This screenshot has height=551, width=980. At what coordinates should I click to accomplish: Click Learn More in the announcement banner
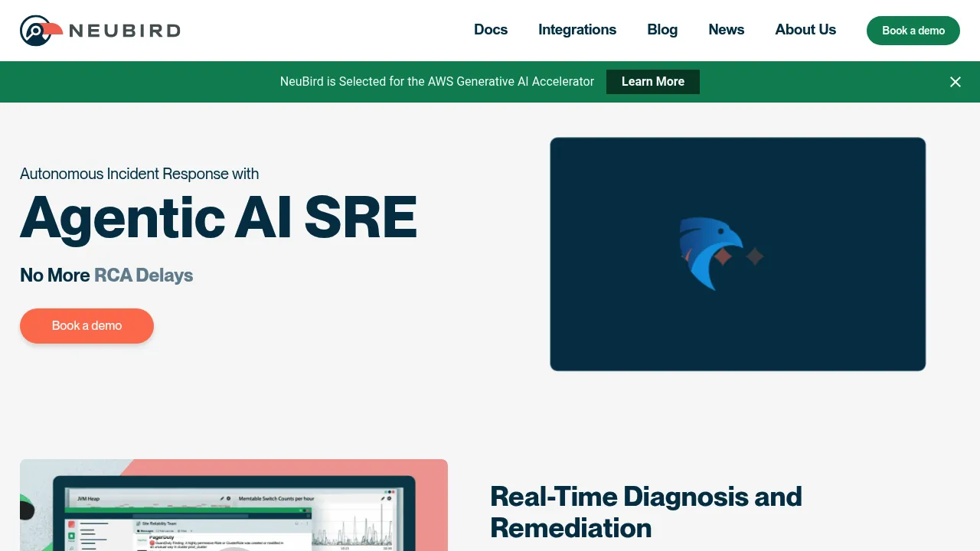pyautogui.click(x=653, y=82)
